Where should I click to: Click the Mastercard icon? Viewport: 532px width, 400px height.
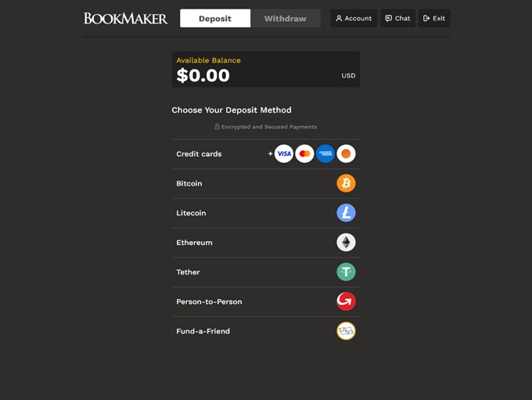[305, 154]
